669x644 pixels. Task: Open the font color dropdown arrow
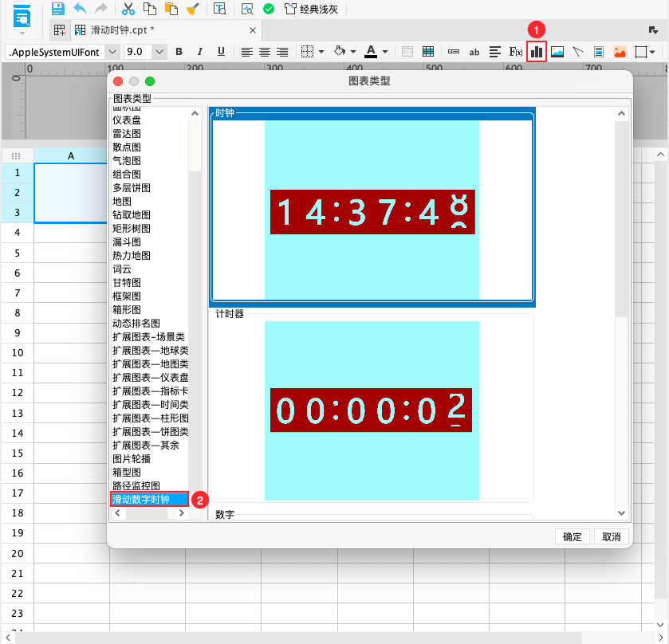pos(385,52)
